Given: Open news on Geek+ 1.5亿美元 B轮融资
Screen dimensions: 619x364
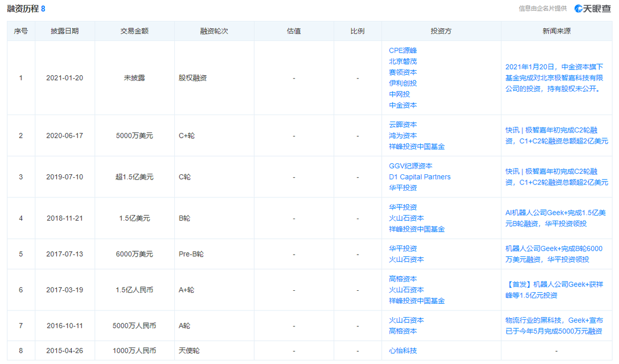Looking at the screenshot, I should coord(556,218).
